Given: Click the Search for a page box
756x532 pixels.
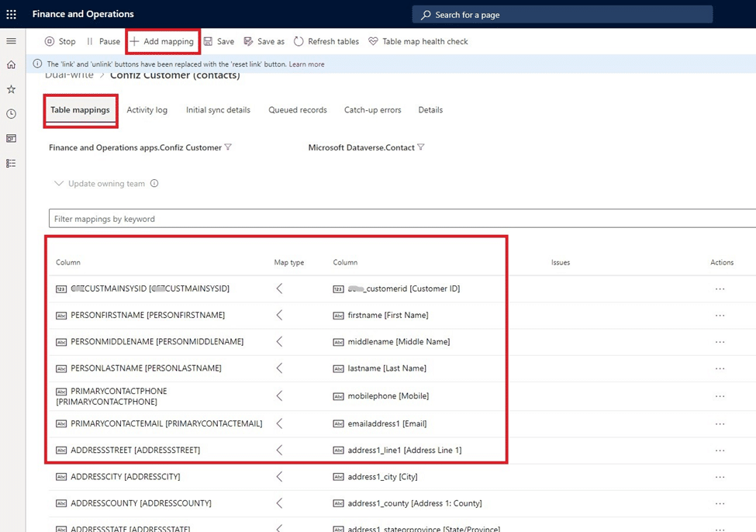Looking at the screenshot, I should point(562,15).
